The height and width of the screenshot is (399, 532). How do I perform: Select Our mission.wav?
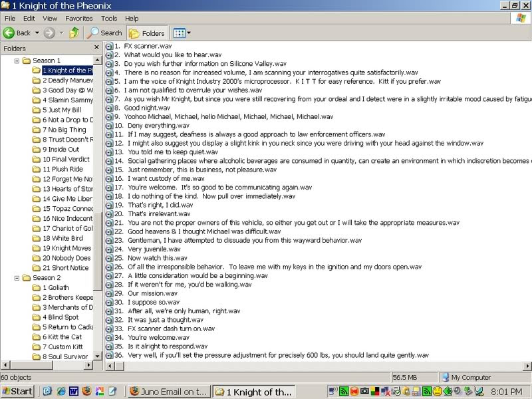coord(146,293)
